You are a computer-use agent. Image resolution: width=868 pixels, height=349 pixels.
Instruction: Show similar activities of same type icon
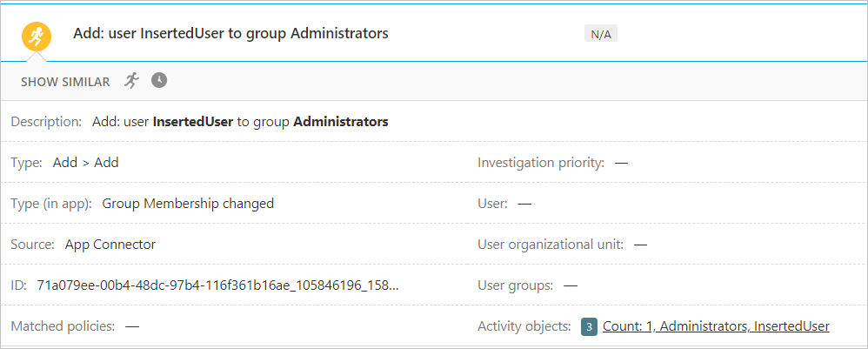point(131,81)
